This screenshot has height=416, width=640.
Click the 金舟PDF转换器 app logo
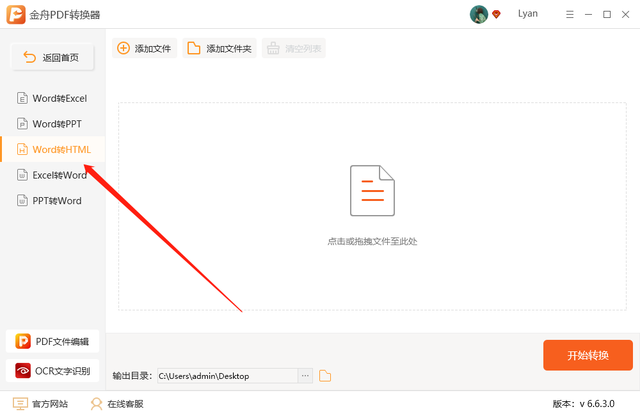16,14
